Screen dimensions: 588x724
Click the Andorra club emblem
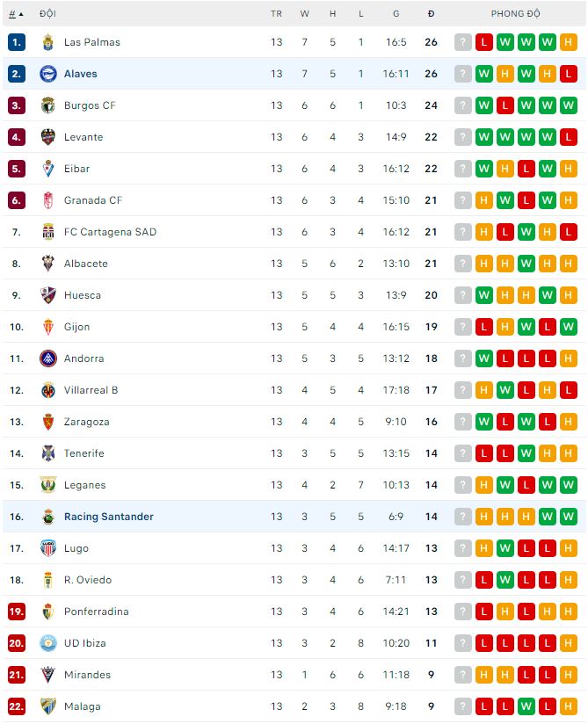(x=47, y=358)
